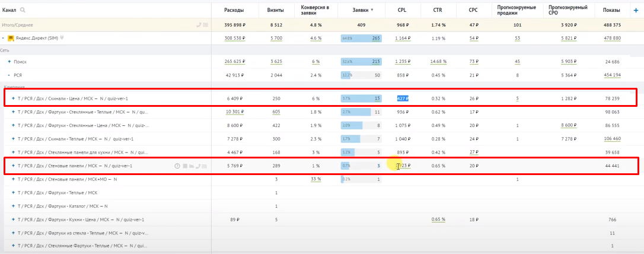Click the phone icon in Итого/Среднее row
This screenshot has width=644, height=254.
(x=199, y=25)
